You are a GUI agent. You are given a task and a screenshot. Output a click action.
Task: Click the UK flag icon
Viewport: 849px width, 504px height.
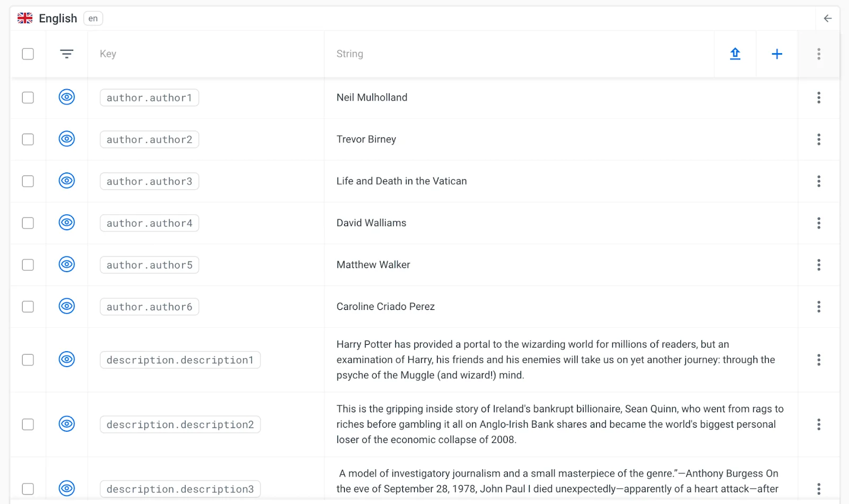click(25, 19)
